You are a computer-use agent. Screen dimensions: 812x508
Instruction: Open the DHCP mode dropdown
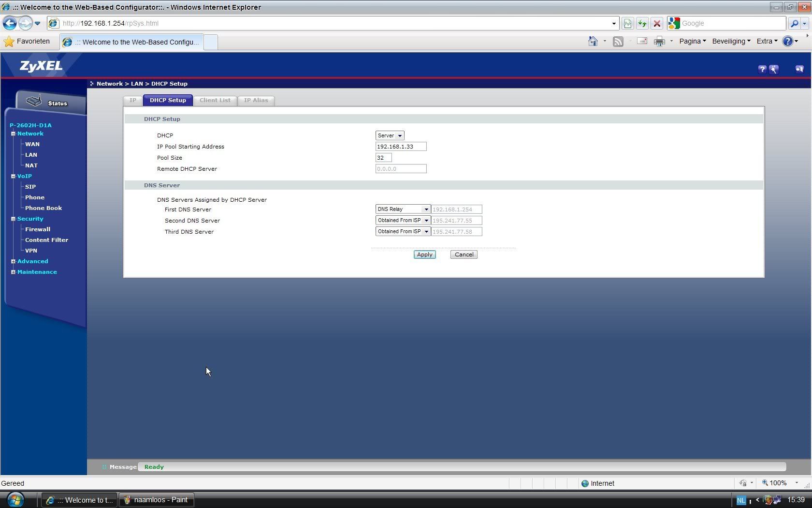click(x=390, y=135)
